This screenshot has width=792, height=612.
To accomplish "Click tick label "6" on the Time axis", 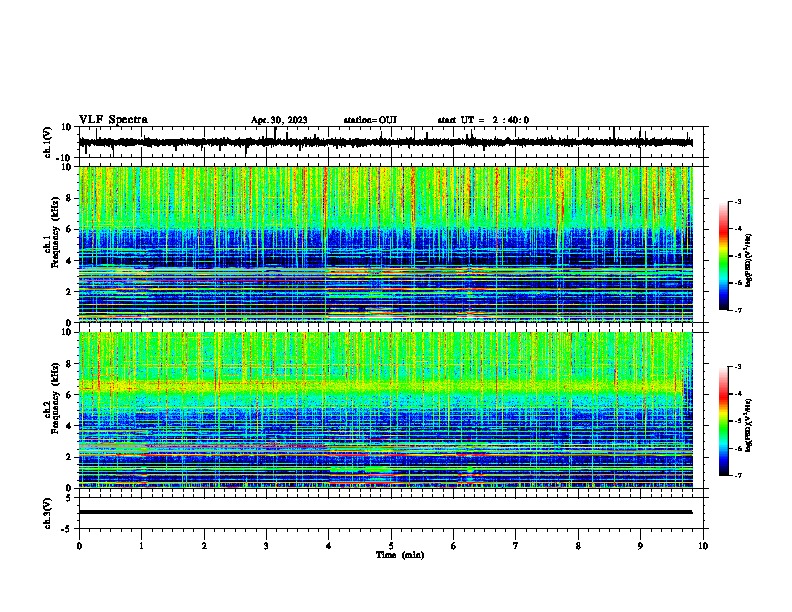I will 453,546.
